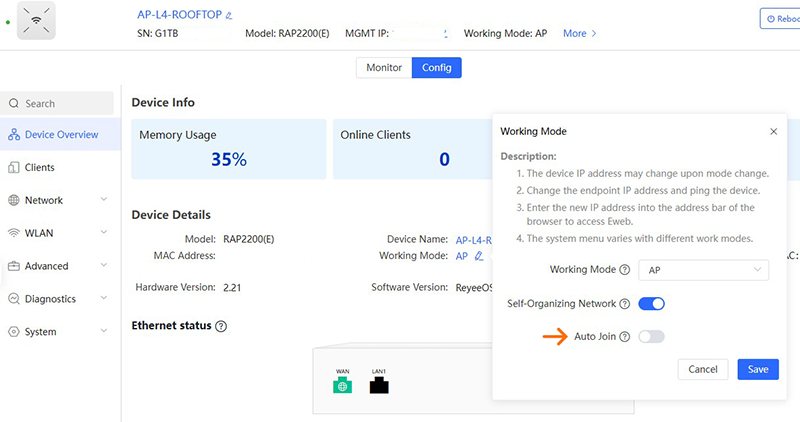Open Clients in the sidebar
This screenshot has height=422, width=800.
(39, 167)
